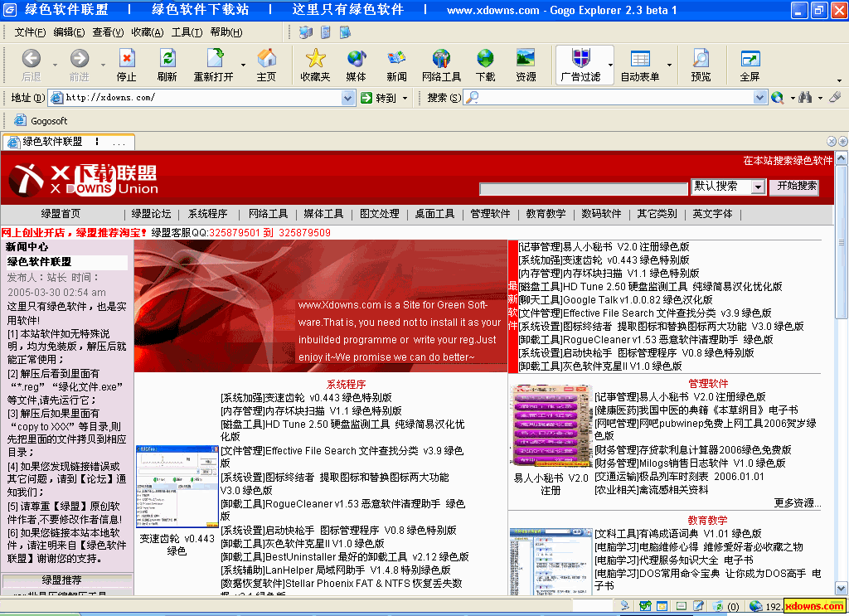The image size is (849, 616).
Task: Click the close tab round X icon
Action: click(x=832, y=141)
